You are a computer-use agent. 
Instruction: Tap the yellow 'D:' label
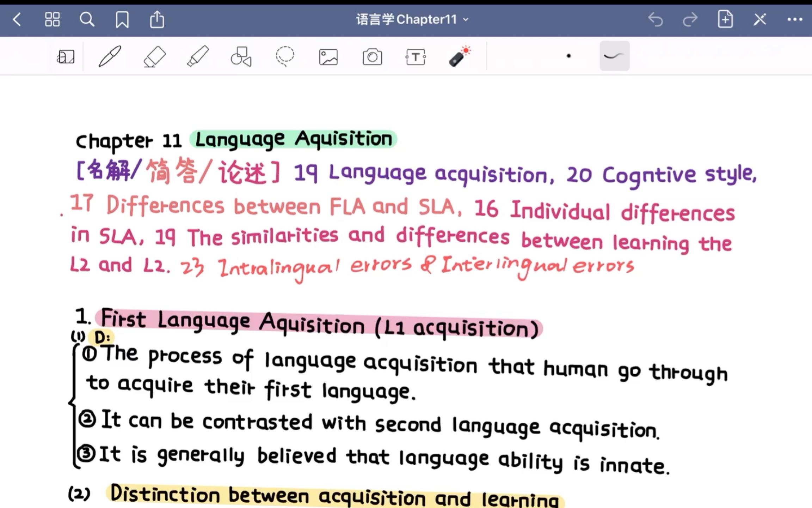coord(102,337)
